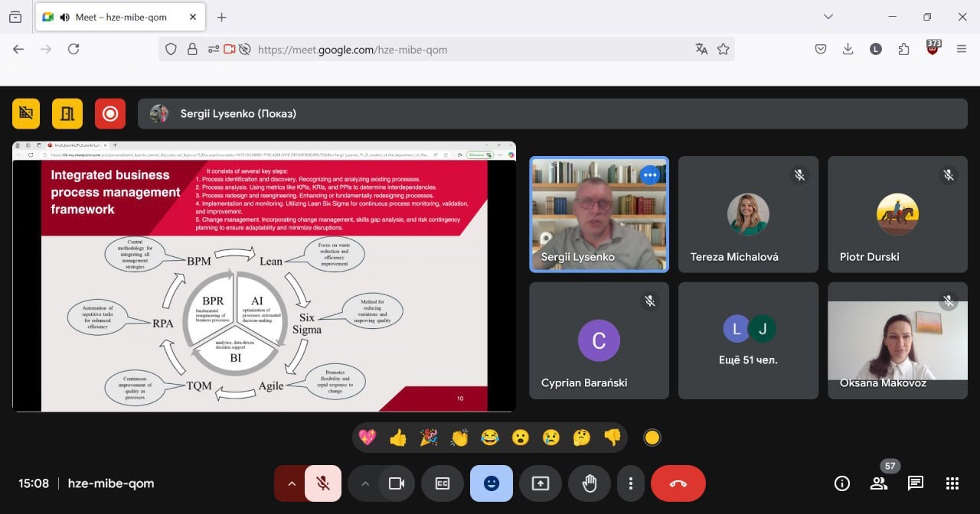Viewport: 980px width, 514px height.
Task: Leave the call with red hang-up button
Action: 678,483
